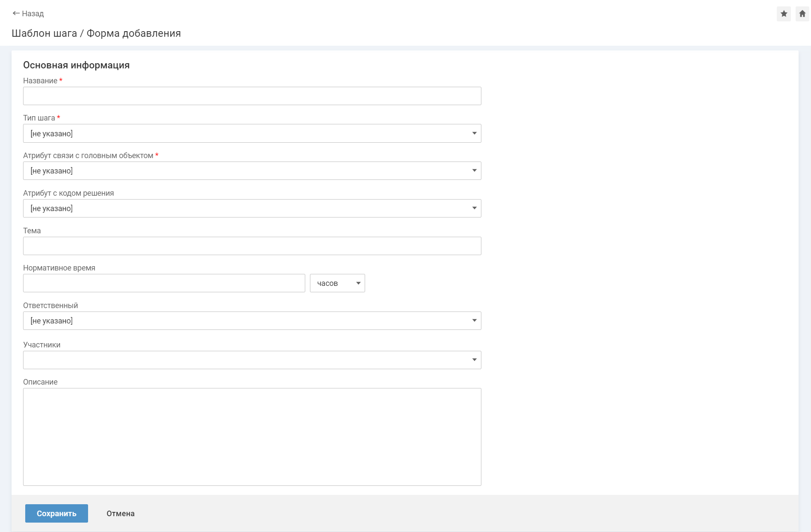Viewport: 811px width, 532px height.
Task: Click the favorites star icon
Action: (x=784, y=14)
